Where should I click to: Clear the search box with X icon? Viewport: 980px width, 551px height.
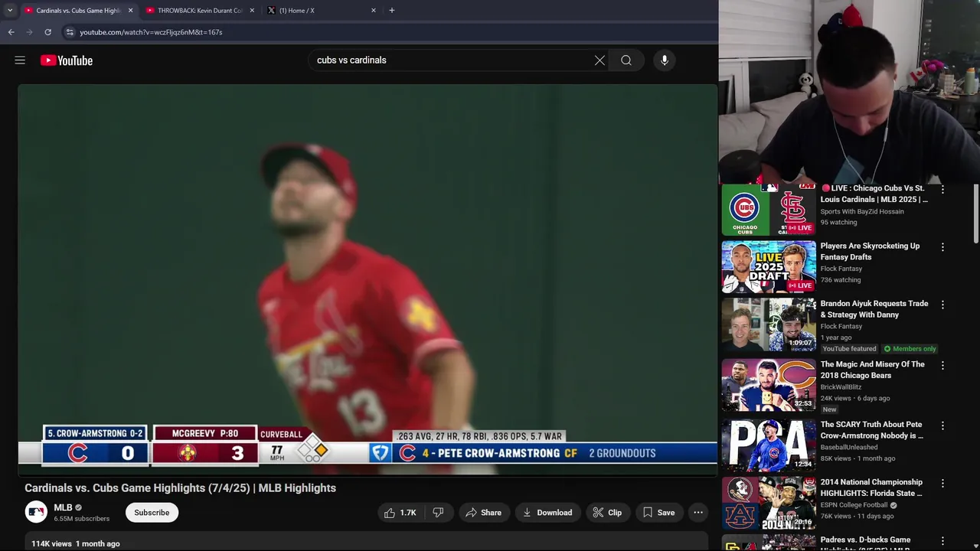(x=599, y=60)
